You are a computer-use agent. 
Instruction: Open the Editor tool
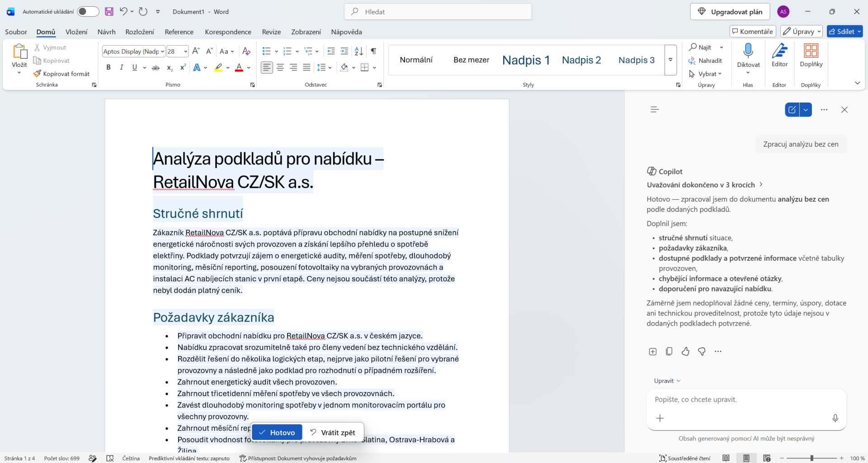tap(779, 56)
